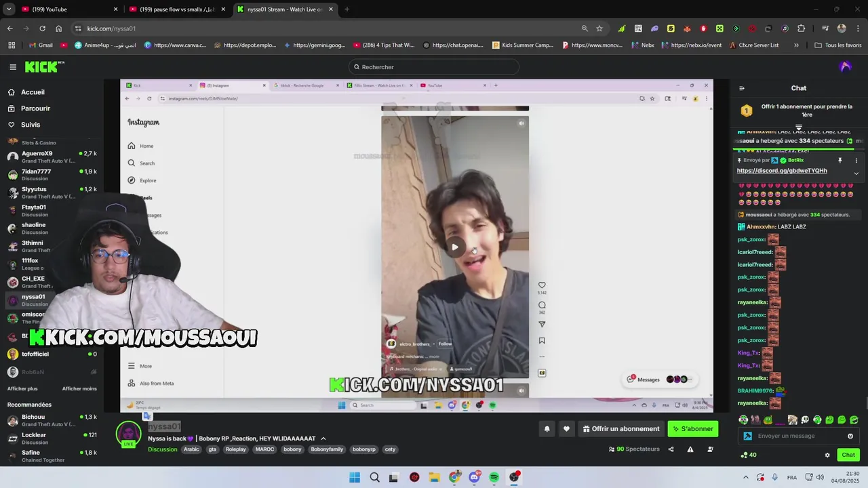Expand the stream title chevron
868x488 pixels.
click(323, 439)
